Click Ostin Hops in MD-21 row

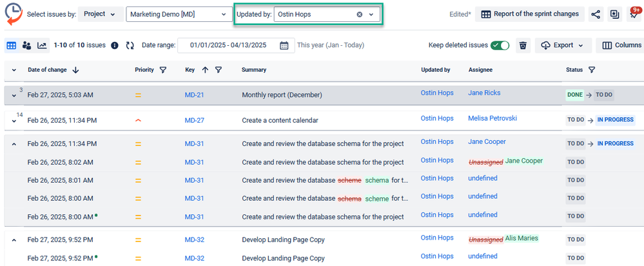coord(437,93)
